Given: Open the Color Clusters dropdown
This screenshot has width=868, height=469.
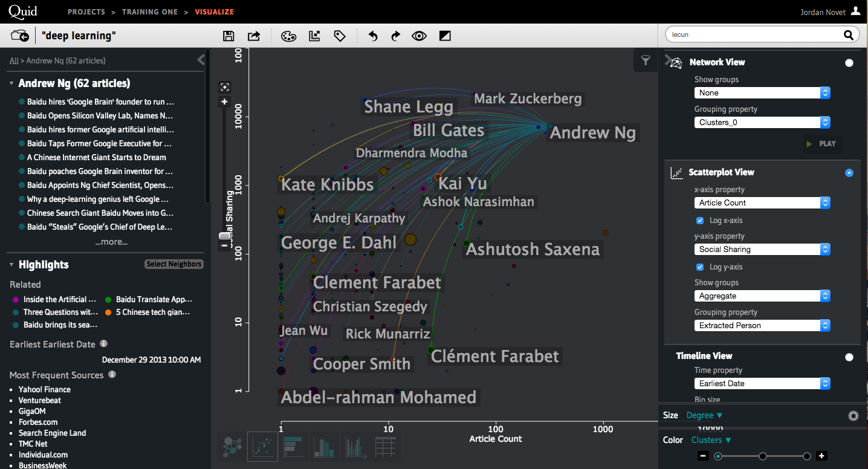Looking at the screenshot, I should (711, 440).
